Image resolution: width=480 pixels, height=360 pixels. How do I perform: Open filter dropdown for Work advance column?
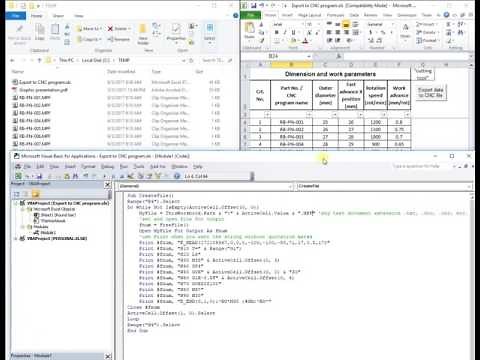coord(407,115)
